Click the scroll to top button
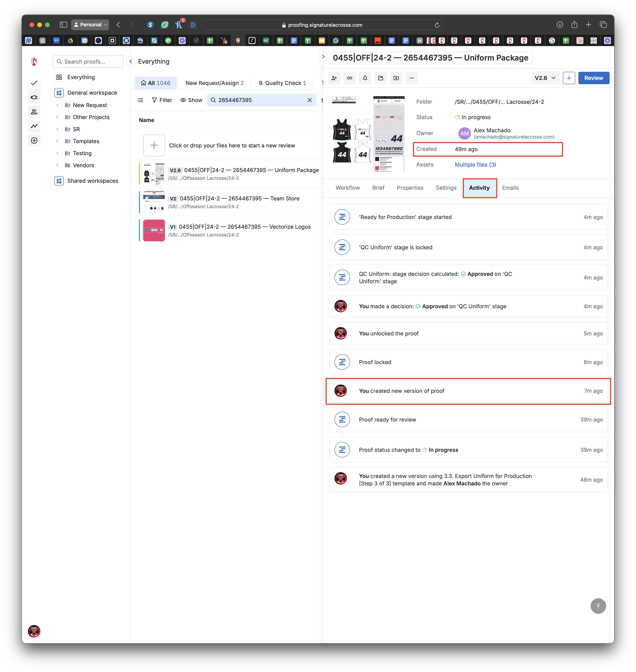Viewport: 636px width, 672px height. (x=598, y=606)
